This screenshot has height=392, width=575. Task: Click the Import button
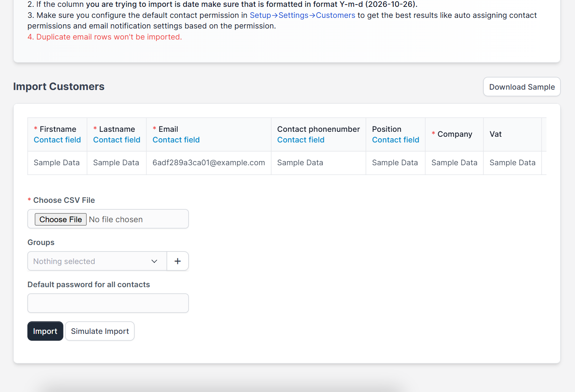coord(45,331)
